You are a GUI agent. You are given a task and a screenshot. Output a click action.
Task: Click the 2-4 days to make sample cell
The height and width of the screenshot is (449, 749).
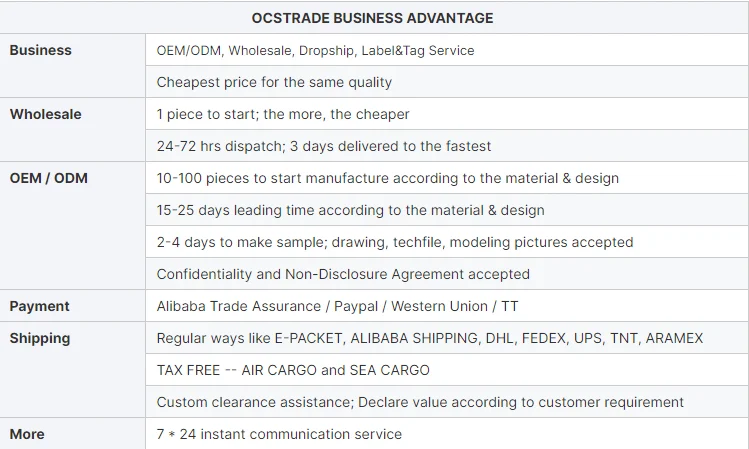click(395, 242)
